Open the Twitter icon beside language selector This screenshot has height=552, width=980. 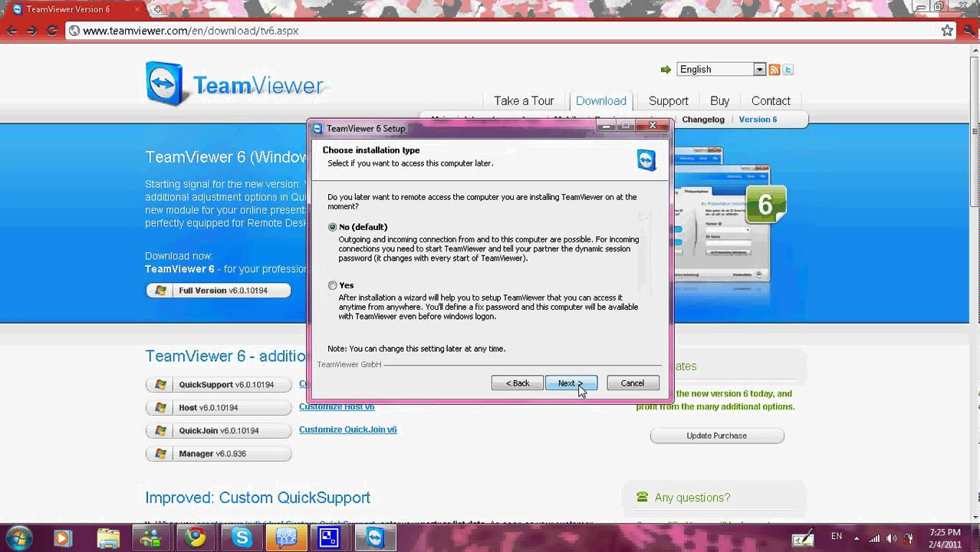click(788, 70)
